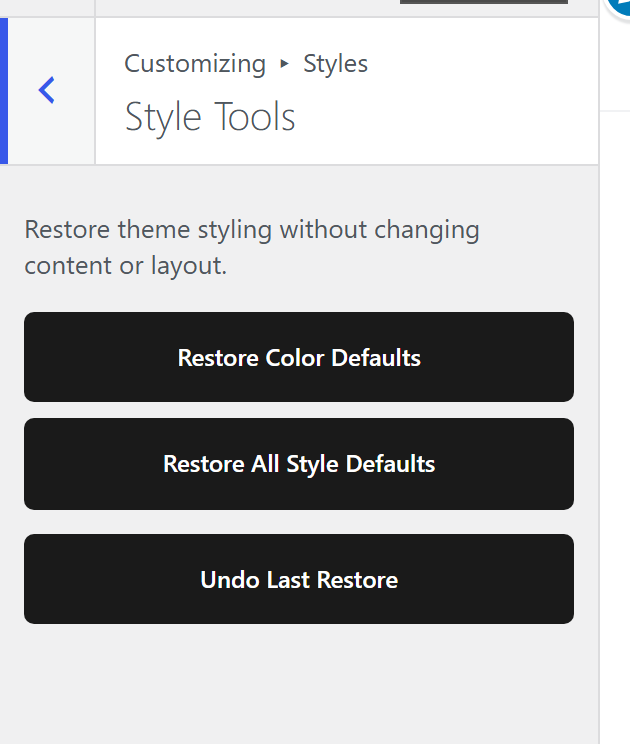This screenshot has width=630, height=744.
Task: Click the 'Style Tools' section heading
Action: (210, 117)
